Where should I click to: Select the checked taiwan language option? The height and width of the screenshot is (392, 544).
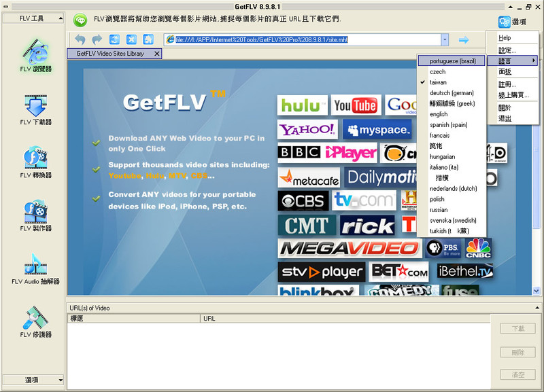[x=438, y=82]
